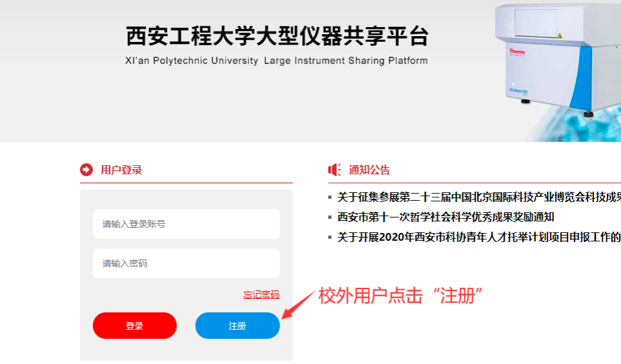Click the Thermo logo on the instrument
Image resolution: width=621 pixels, height=364 pixels.
[517, 52]
